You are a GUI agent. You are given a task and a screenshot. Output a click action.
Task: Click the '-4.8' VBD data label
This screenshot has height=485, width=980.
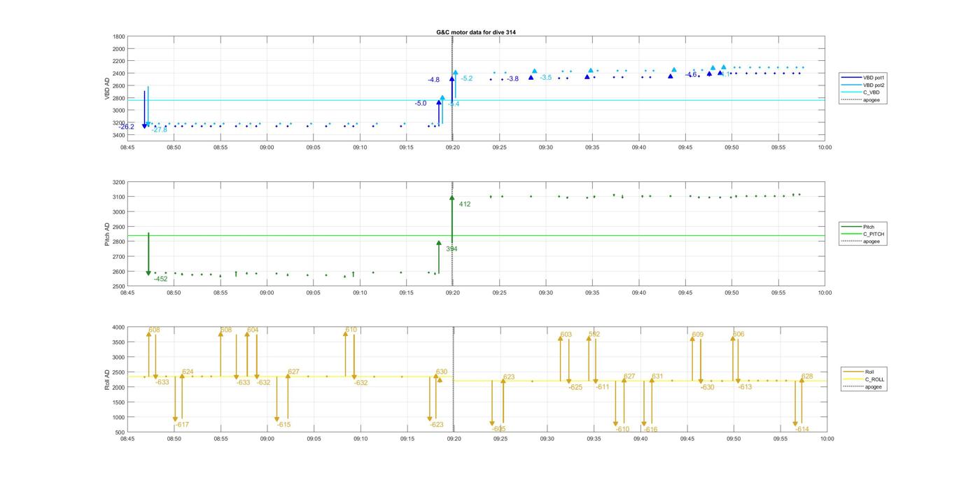coord(434,80)
